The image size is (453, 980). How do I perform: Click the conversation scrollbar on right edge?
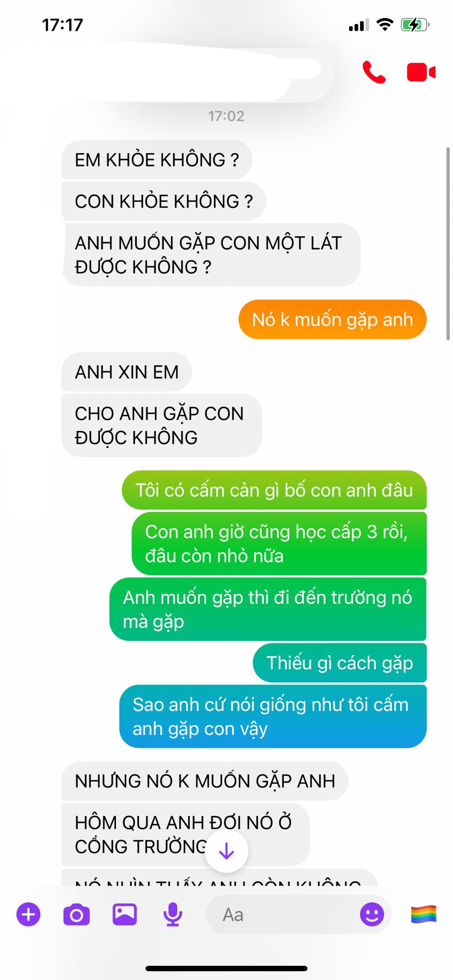448,244
